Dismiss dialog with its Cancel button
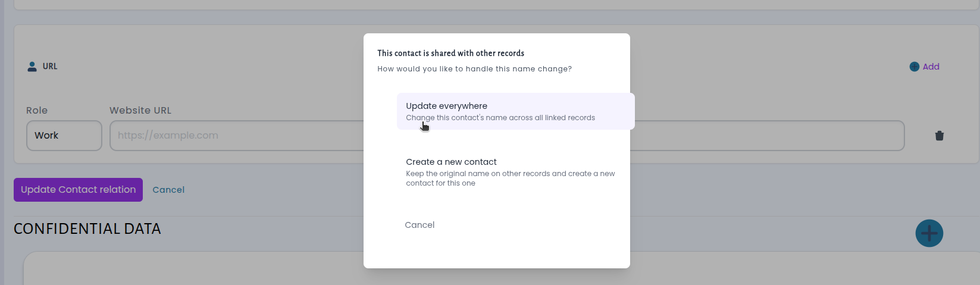The height and width of the screenshot is (285, 980). (419, 225)
